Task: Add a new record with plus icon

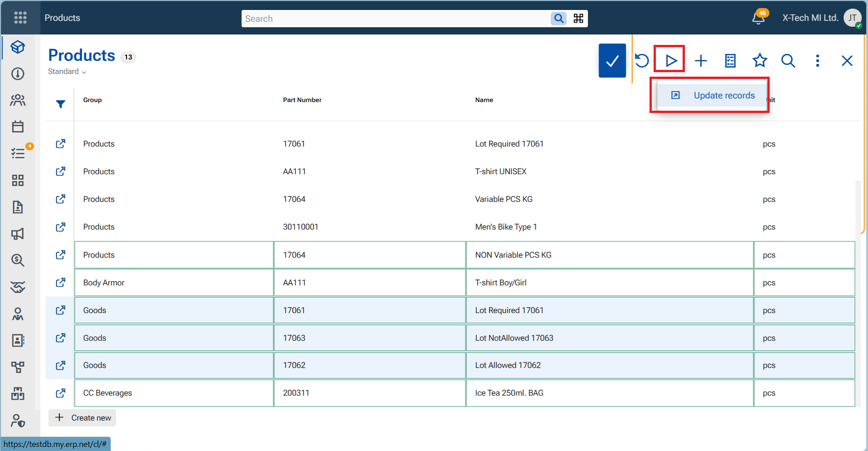Action: [701, 60]
